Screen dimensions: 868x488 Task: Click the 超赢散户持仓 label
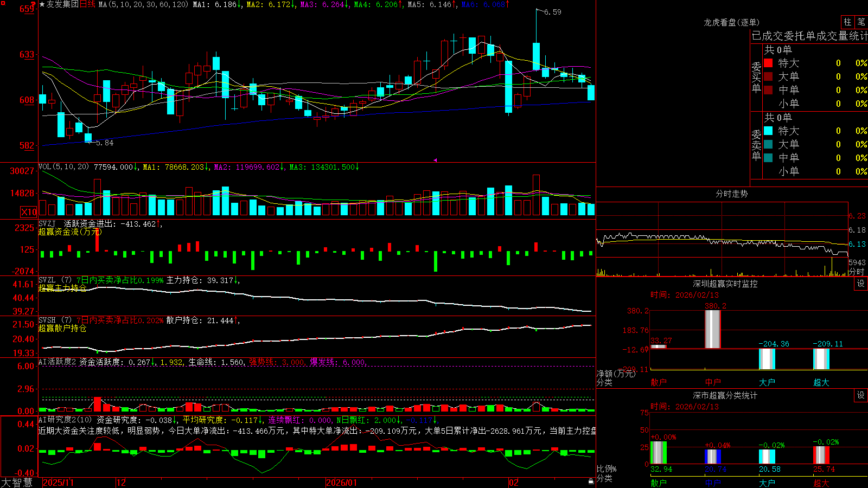[62, 328]
